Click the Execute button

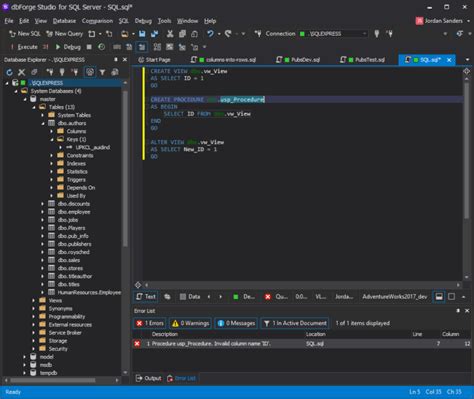pos(24,47)
